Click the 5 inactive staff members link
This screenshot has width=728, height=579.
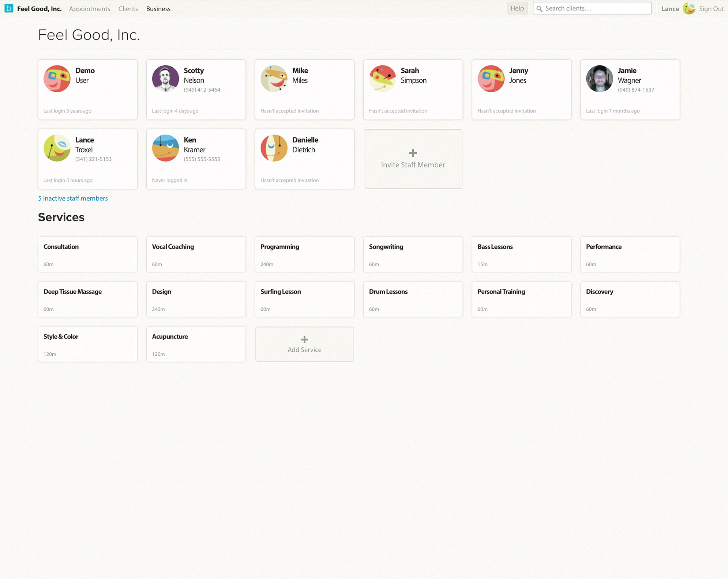(x=72, y=198)
